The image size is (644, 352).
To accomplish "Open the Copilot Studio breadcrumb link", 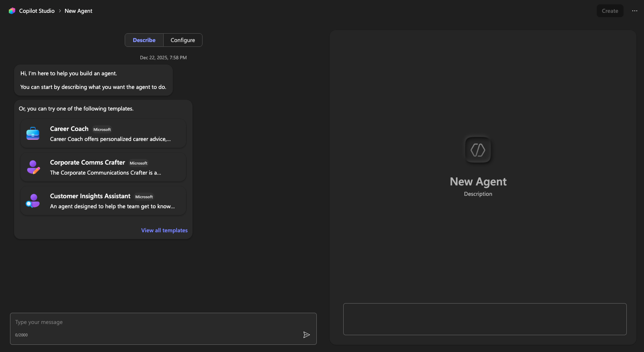I will point(37,11).
